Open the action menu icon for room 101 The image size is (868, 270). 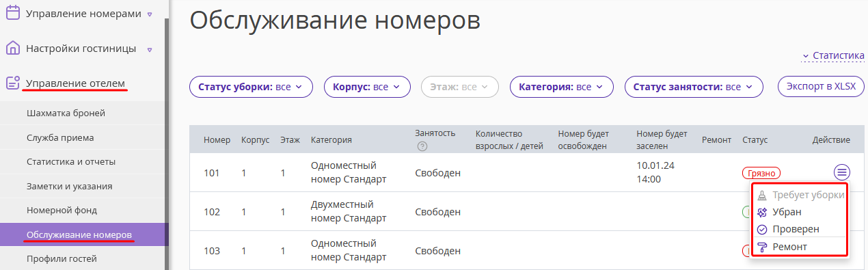pos(842,172)
